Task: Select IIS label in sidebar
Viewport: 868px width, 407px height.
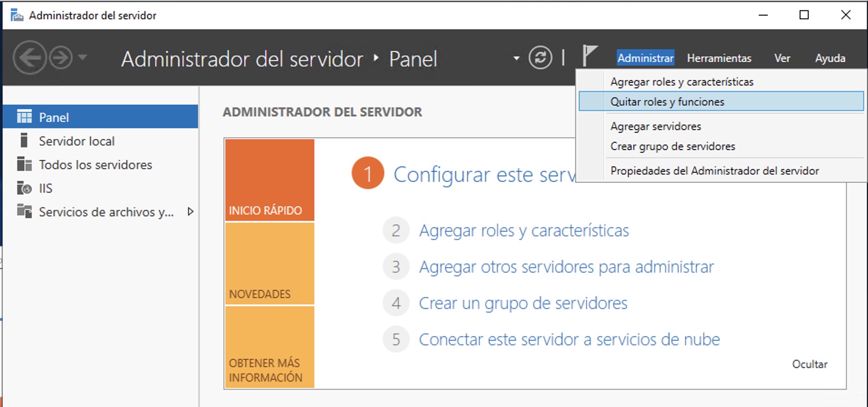Action: coord(45,188)
